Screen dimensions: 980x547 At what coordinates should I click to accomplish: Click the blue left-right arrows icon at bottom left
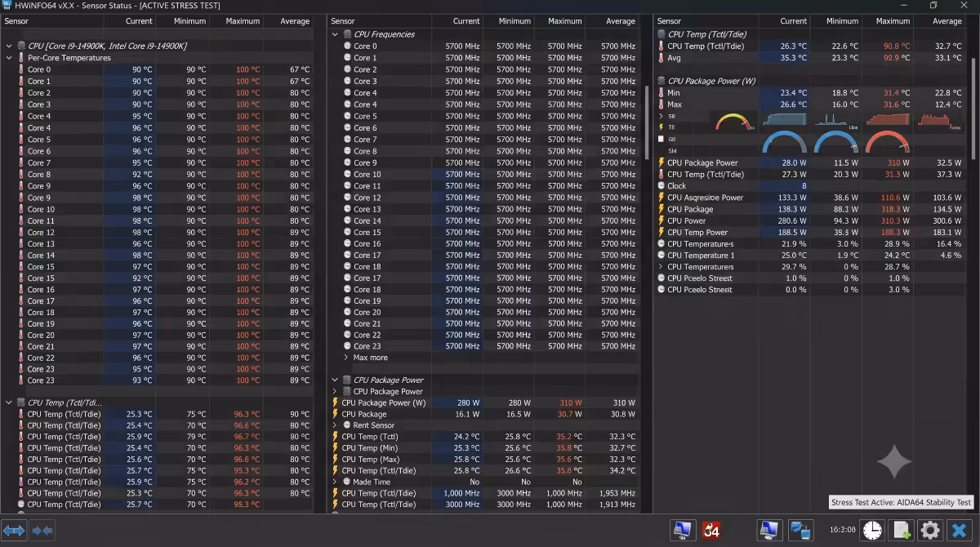15,531
